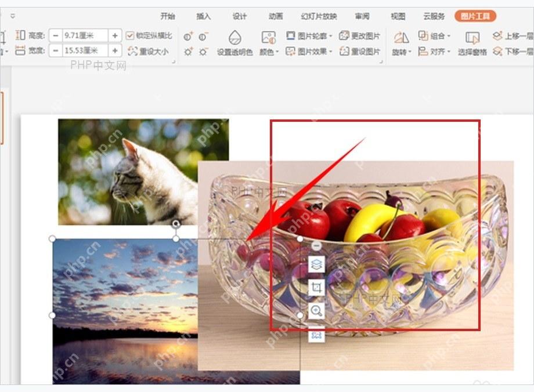Click the floating layer order icon
The height and width of the screenshot is (392, 534).
(x=316, y=264)
